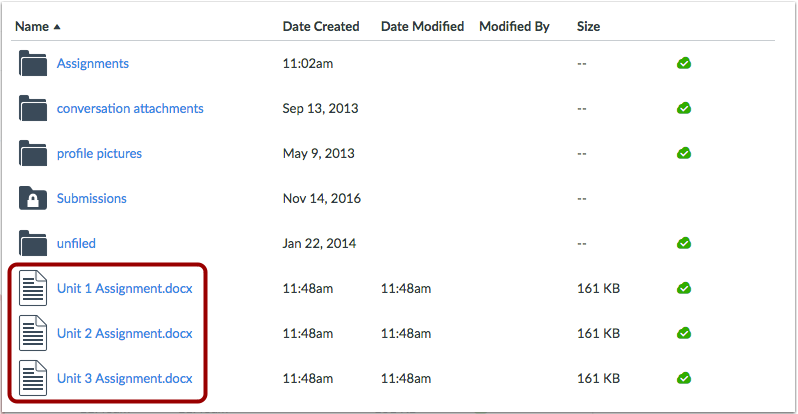This screenshot has width=798, height=414.
Task: Click the 161 KB size of Unit 2 Assignment.docx
Action: [x=598, y=333]
